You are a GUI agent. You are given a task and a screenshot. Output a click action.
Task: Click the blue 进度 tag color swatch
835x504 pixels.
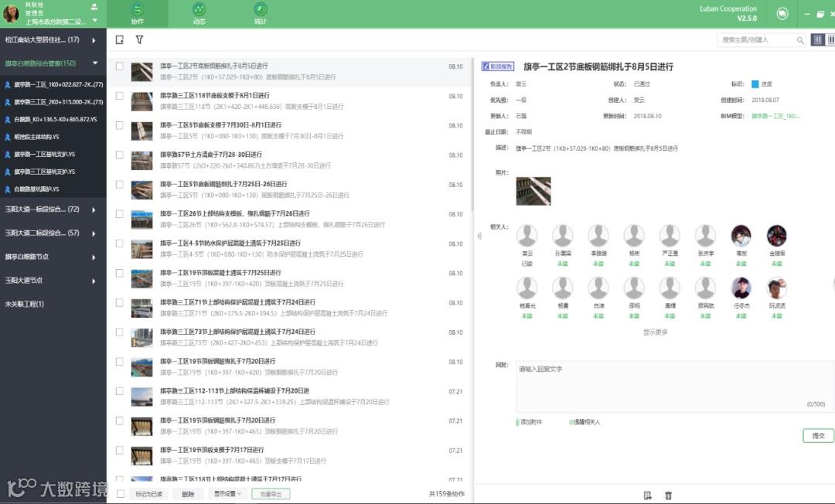point(755,84)
